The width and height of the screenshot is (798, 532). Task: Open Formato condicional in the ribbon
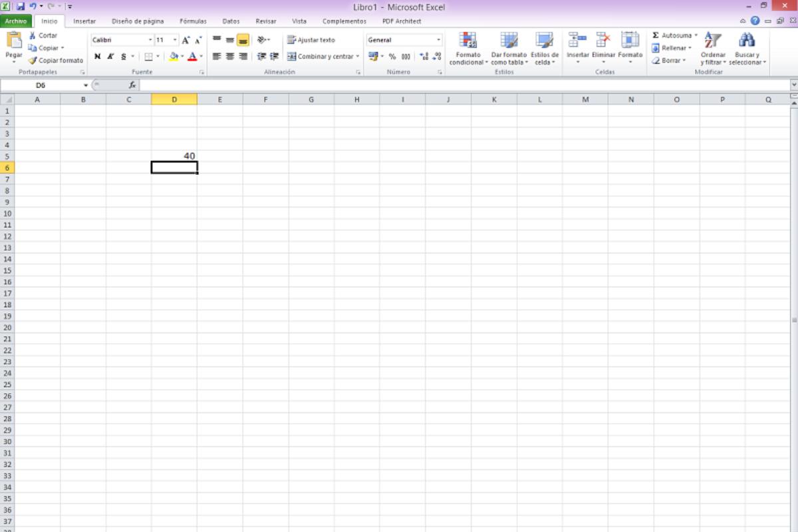click(467, 41)
